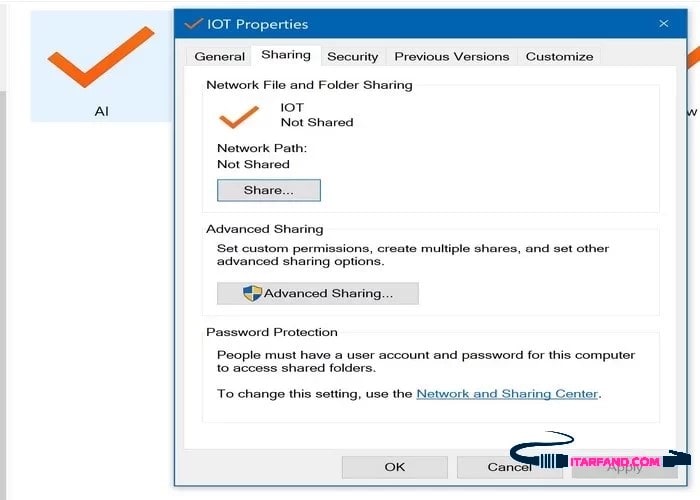The height and width of the screenshot is (500, 700).
Task: Follow the Network and Sharing Center link
Action: (x=507, y=394)
